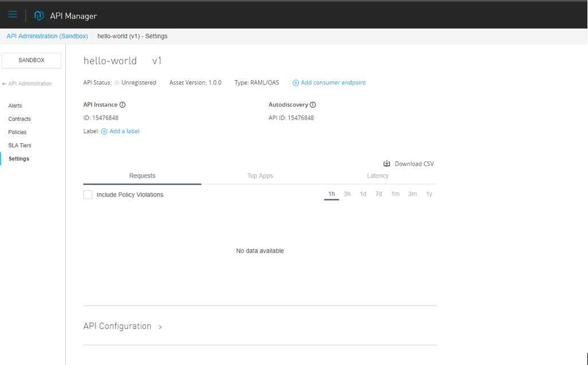Open the hamburger navigation menu
The image size is (588, 365).
[13, 15]
